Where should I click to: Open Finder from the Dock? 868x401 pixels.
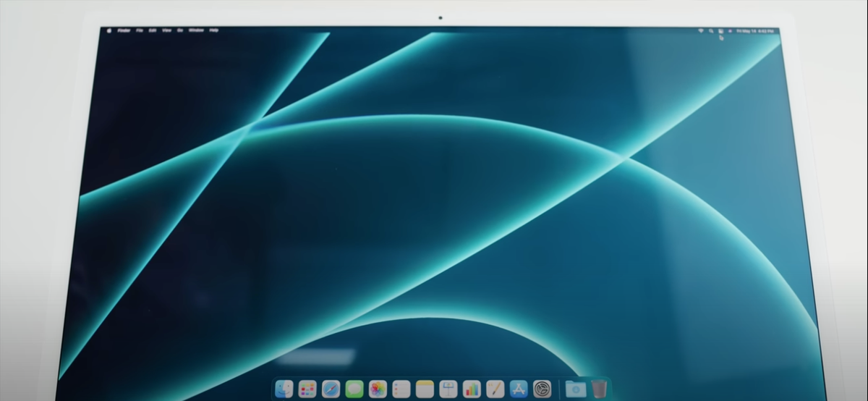tap(284, 389)
